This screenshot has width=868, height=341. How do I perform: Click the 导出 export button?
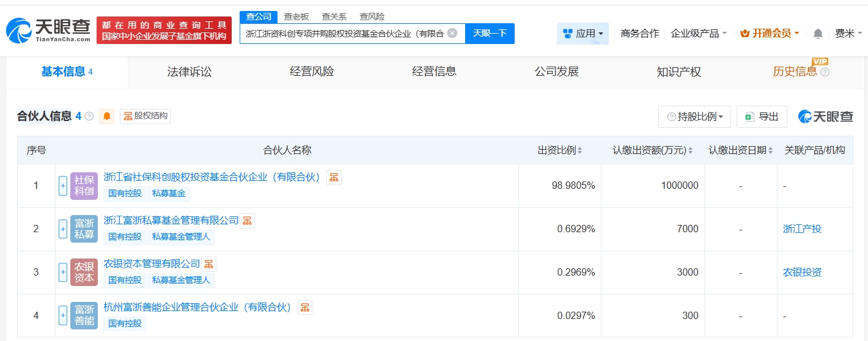[762, 117]
